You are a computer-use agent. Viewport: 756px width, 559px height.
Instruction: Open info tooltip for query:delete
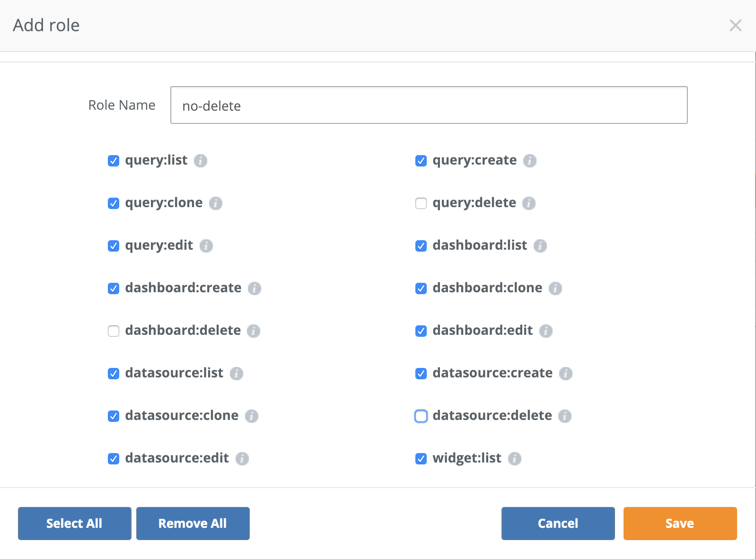[528, 203]
